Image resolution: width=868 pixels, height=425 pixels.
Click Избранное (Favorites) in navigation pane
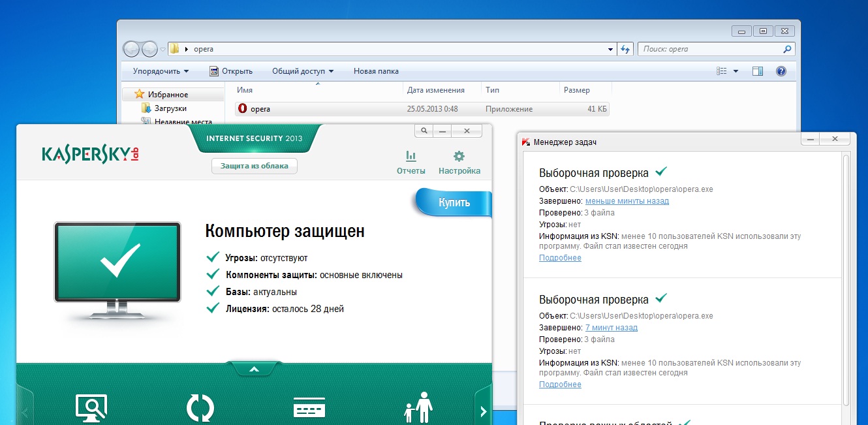pyautogui.click(x=168, y=95)
